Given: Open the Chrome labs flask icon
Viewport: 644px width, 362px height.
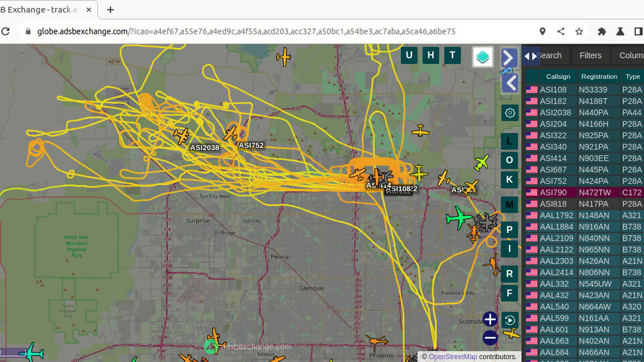Looking at the screenshot, I should tap(620, 31).
